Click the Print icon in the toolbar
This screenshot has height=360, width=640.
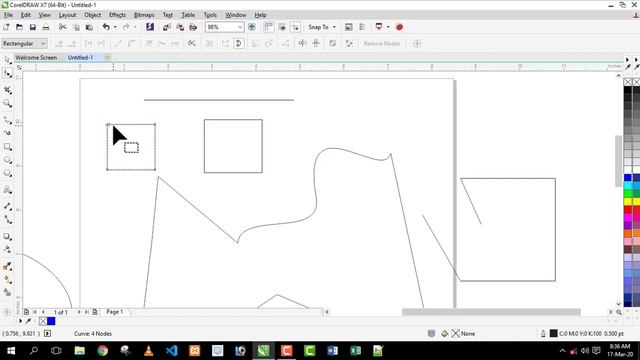[46, 27]
